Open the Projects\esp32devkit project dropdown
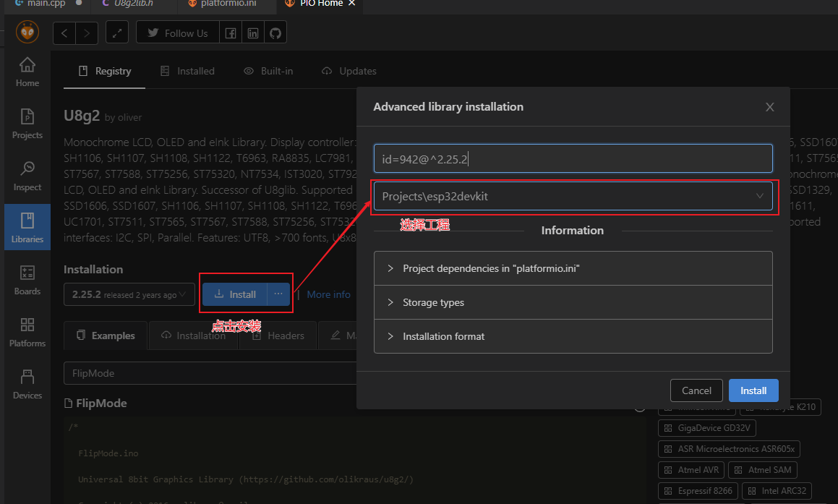 [572, 196]
